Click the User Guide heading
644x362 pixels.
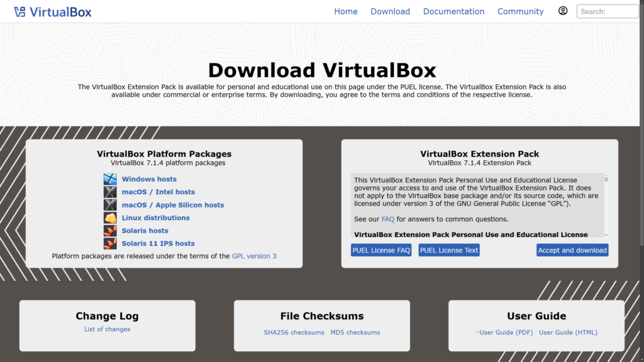[536, 316]
